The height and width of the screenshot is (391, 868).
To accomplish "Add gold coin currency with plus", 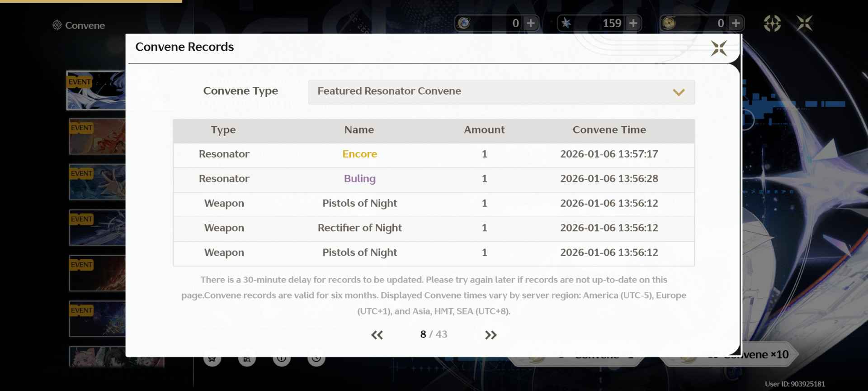I will tap(736, 23).
